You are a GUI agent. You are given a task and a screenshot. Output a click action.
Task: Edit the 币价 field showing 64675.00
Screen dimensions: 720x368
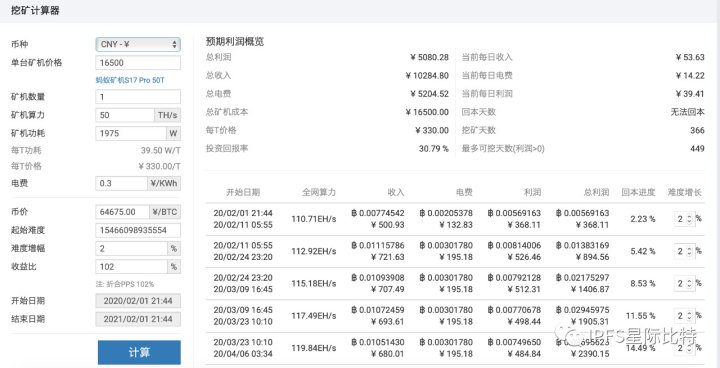coord(123,212)
